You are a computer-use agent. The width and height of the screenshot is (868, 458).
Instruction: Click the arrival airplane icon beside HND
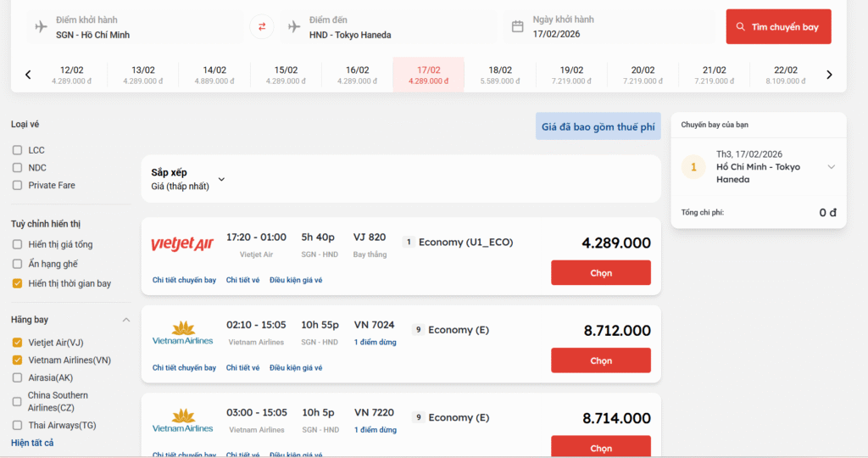tap(294, 27)
